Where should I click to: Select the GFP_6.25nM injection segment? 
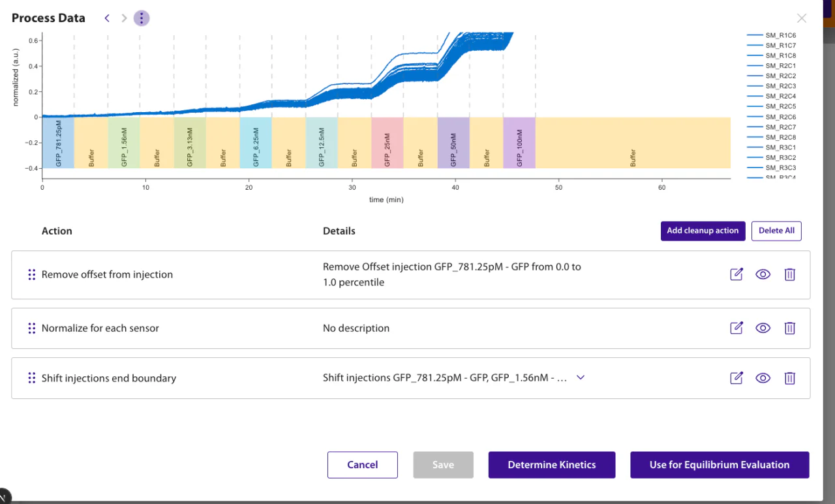[256, 143]
